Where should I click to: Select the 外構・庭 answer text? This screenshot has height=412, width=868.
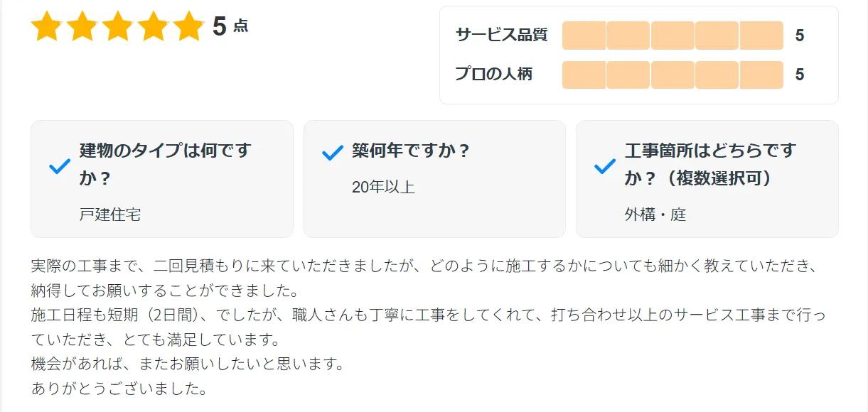655,215
